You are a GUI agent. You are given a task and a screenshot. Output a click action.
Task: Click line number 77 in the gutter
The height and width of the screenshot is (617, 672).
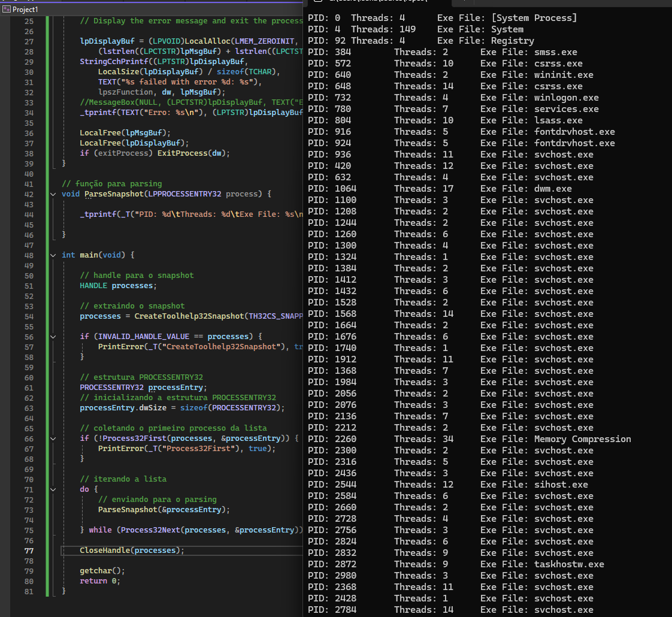(29, 551)
